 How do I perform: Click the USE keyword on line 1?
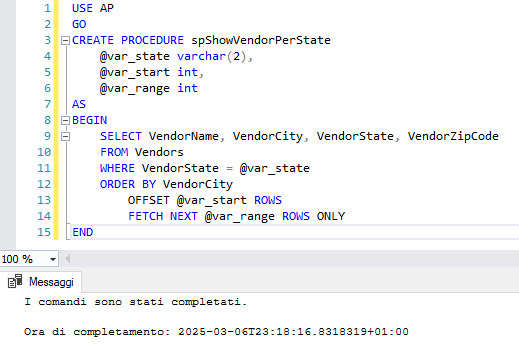82,8
